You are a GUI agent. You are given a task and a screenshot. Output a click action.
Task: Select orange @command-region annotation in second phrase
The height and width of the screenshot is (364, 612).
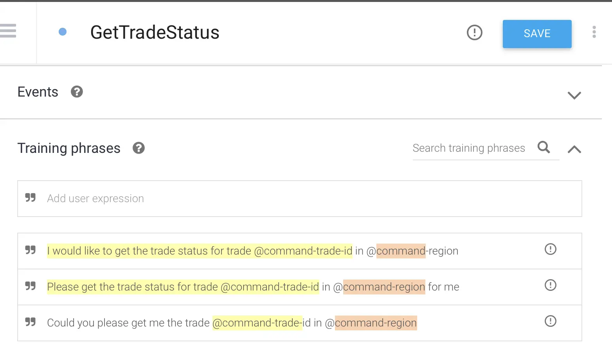[x=384, y=287]
